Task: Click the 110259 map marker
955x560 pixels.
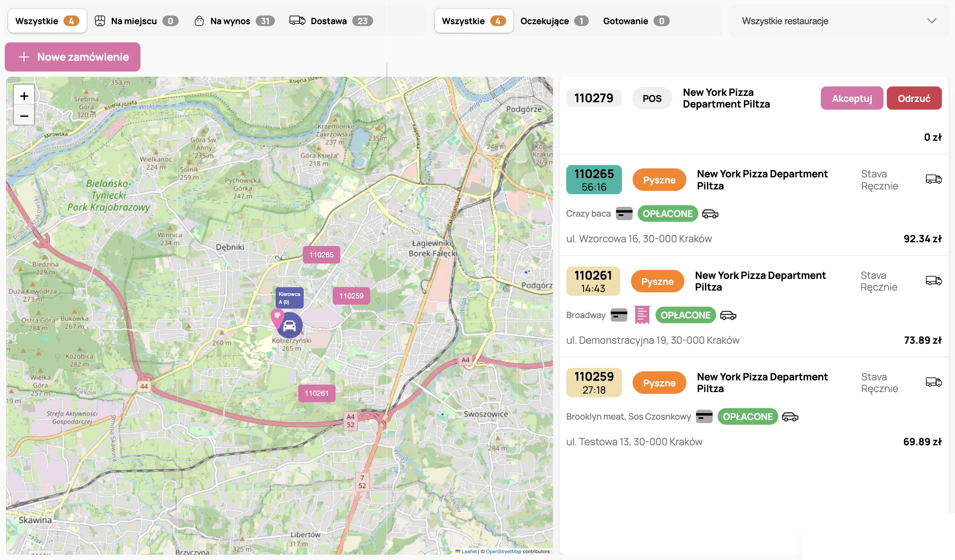Action: (351, 296)
